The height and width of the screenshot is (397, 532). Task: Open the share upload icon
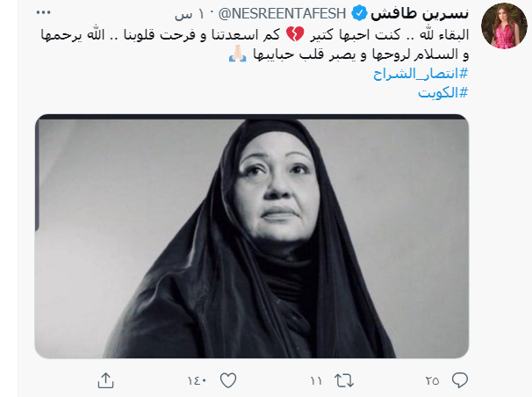click(105, 380)
